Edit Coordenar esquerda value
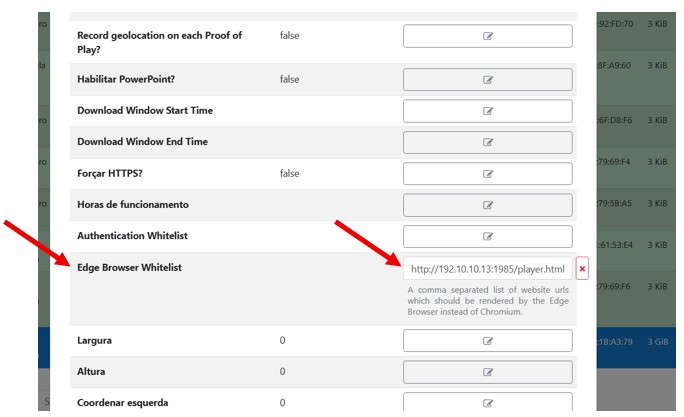The height and width of the screenshot is (417, 684). [488, 403]
